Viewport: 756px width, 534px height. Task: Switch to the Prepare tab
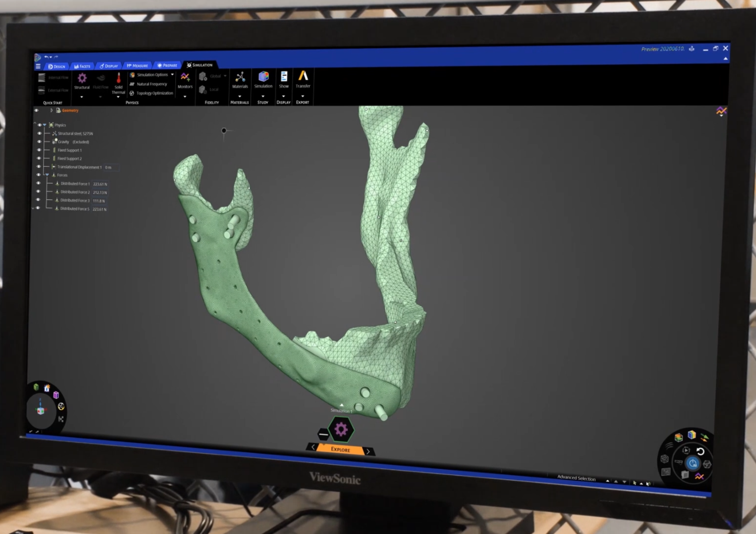tap(167, 65)
